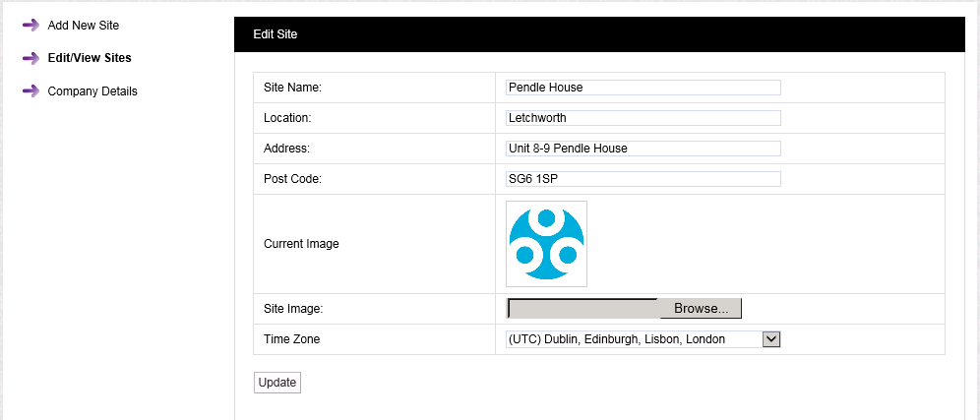Click the 'Current Image' label text
Viewport: 980px width, 420px height.
[x=301, y=244]
